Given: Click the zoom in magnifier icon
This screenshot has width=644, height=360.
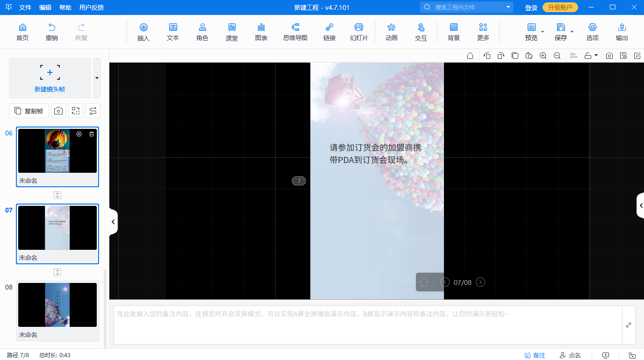Looking at the screenshot, I should (x=543, y=56).
